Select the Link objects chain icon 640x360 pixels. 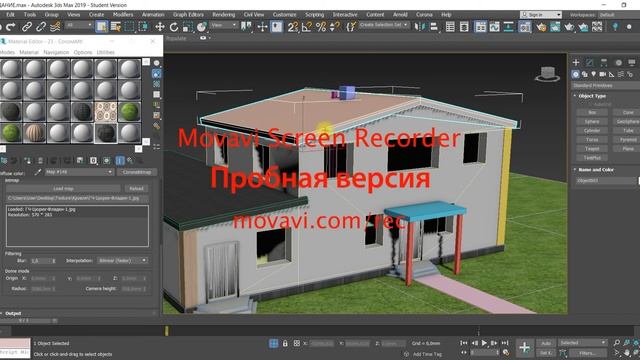pyautogui.click(x=27, y=27)
